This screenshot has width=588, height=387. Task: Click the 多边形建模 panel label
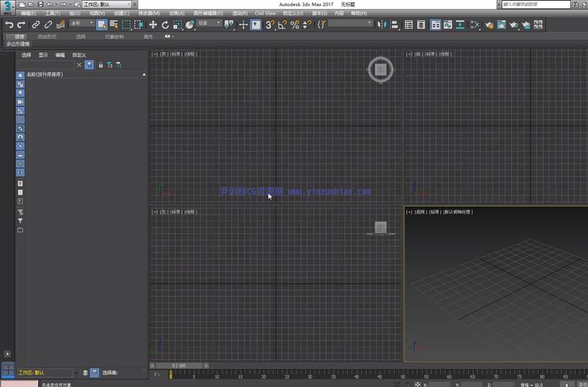click(x=18, y=44)
